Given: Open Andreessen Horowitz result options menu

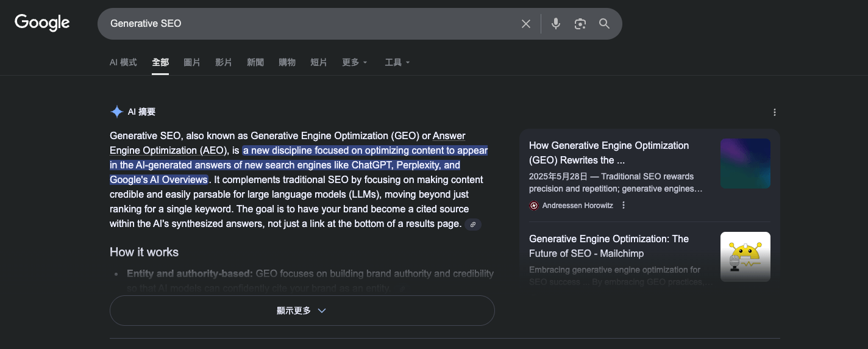Looking at the screenshot, I should pos(624,206).
